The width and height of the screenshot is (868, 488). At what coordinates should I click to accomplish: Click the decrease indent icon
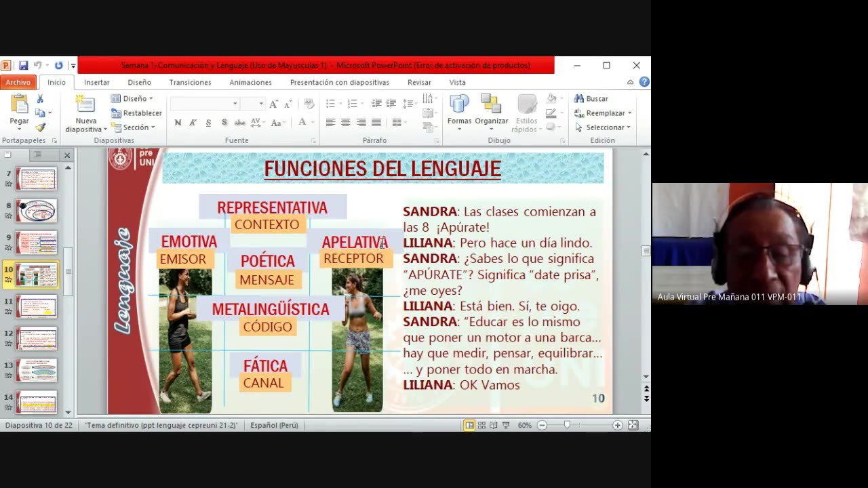click(376, 104)
